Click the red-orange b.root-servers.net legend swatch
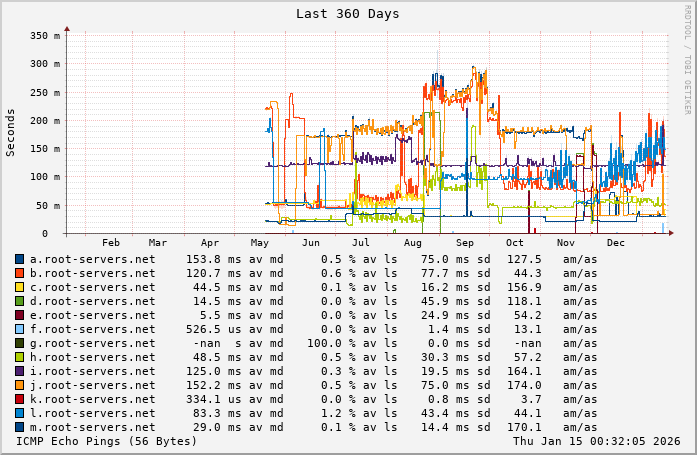697x455 pixels. coord(20,273)
